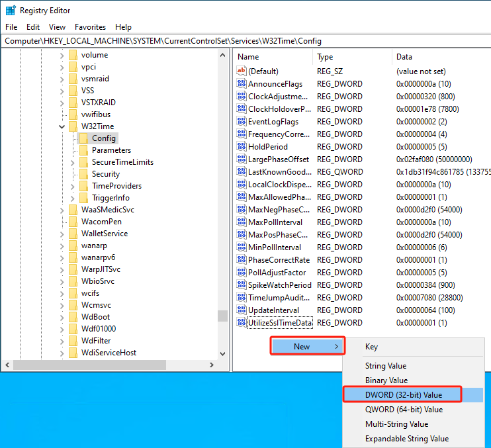
Task: Expand the WaaSMedicSvc key arrow
Action: tap(62, 210)
